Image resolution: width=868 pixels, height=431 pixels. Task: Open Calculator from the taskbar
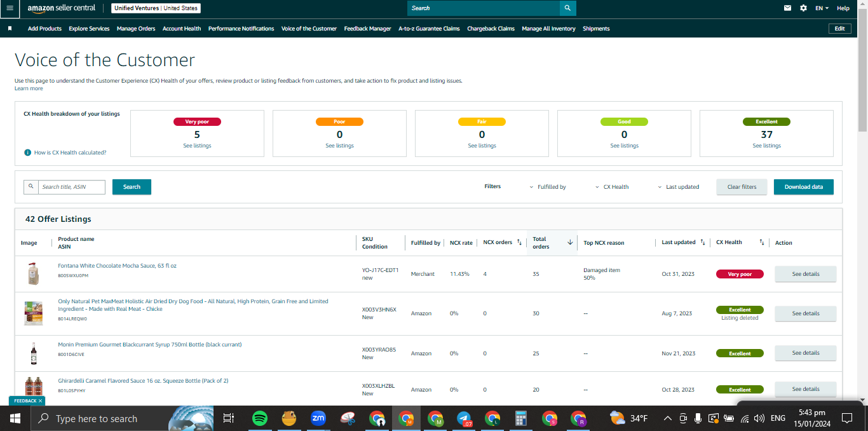click(521, 418)
